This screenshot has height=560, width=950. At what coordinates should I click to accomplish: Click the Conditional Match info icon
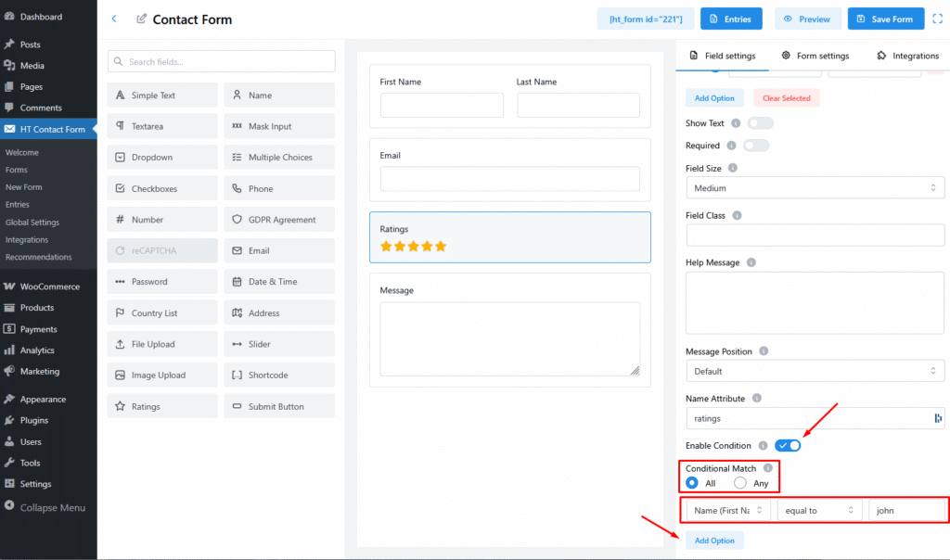coord(767,468)
